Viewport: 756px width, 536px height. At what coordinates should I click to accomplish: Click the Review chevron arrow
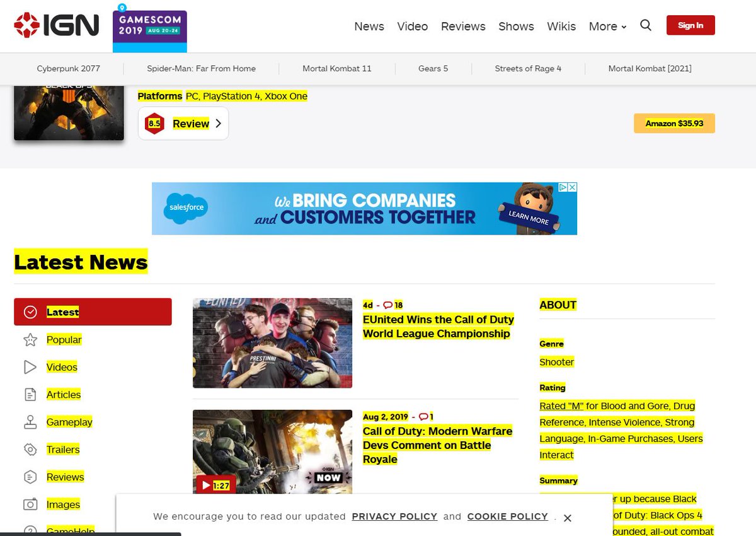(218, 124)
